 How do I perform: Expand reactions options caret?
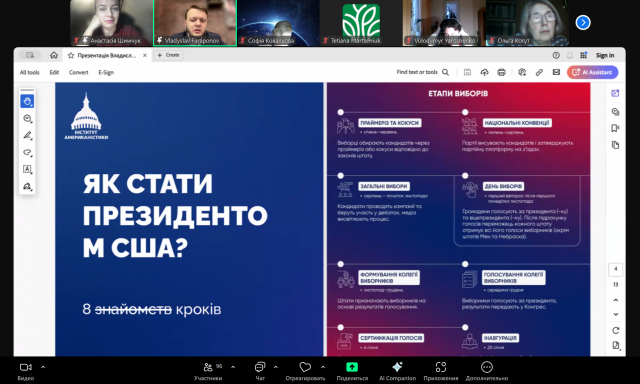point(323,367)
